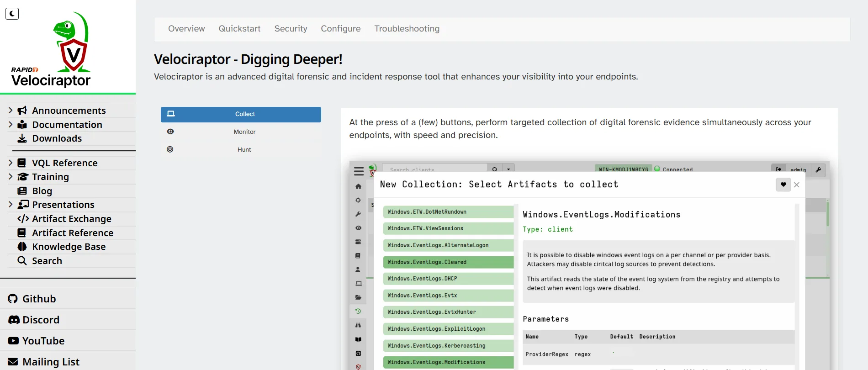
Task: Open the site Search page
Action: (x=47, y=261)
